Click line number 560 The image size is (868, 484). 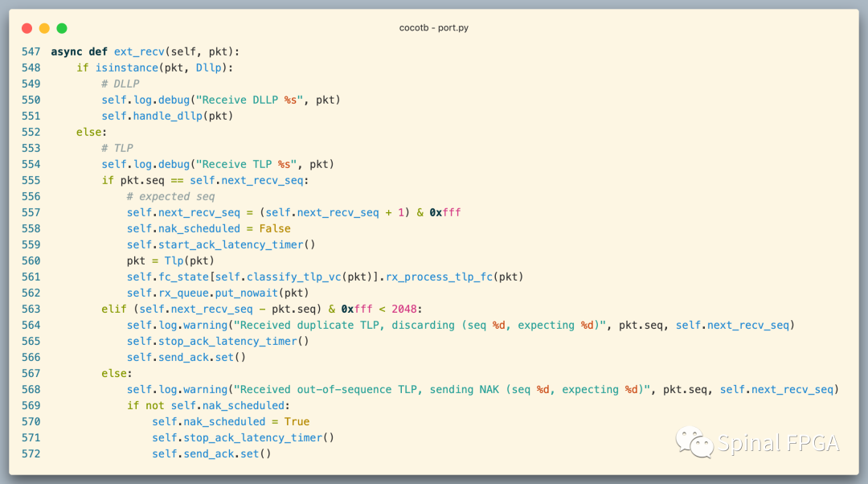coord(31,260)
